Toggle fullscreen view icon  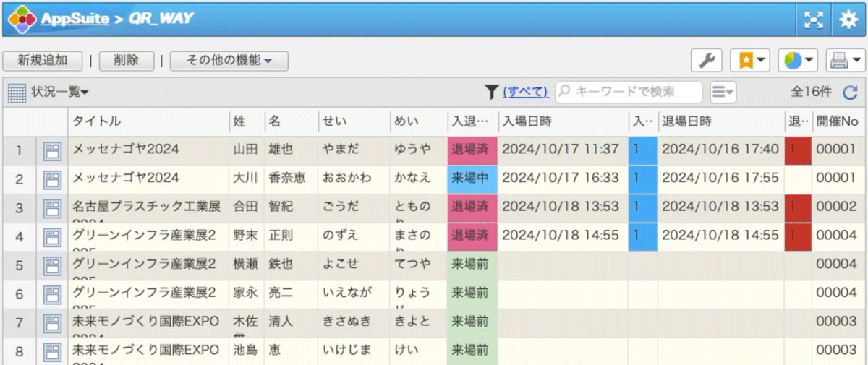click(814, 20)
